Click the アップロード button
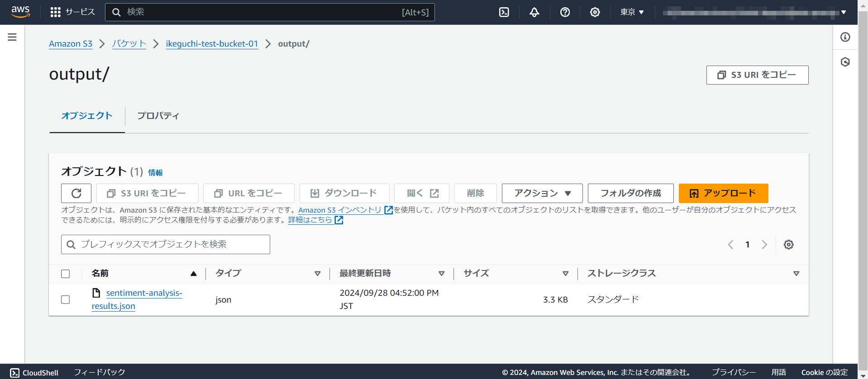Screen dimensions: 868x379 point(723,194)
